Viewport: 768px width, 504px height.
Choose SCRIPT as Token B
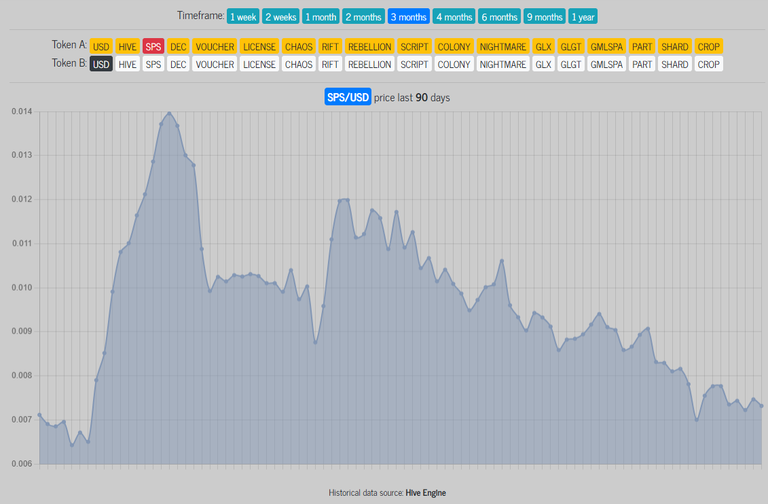(414, 64)
